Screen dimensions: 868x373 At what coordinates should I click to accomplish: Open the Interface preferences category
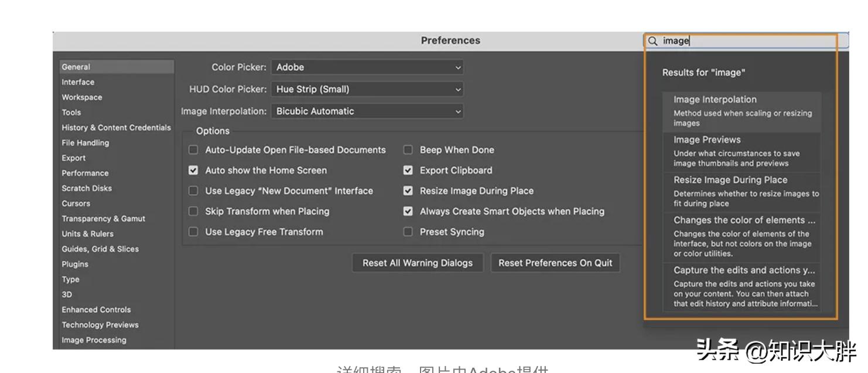tap(78, 82)
